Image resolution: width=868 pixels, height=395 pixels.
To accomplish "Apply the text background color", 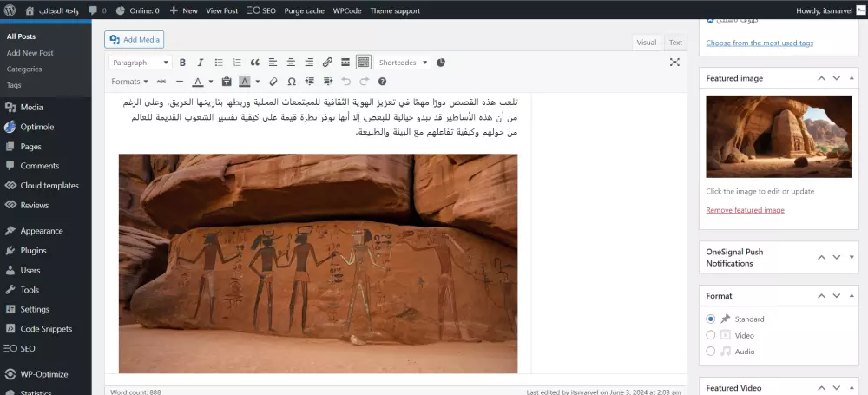I will click(245, 82).
